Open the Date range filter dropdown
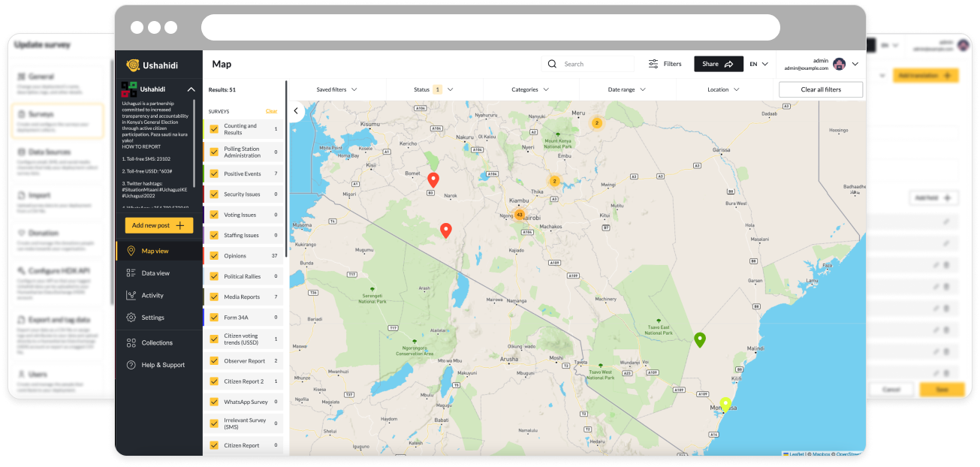Image resolution: width=980 pixels, height=467 pixels. tap(627, 89)
